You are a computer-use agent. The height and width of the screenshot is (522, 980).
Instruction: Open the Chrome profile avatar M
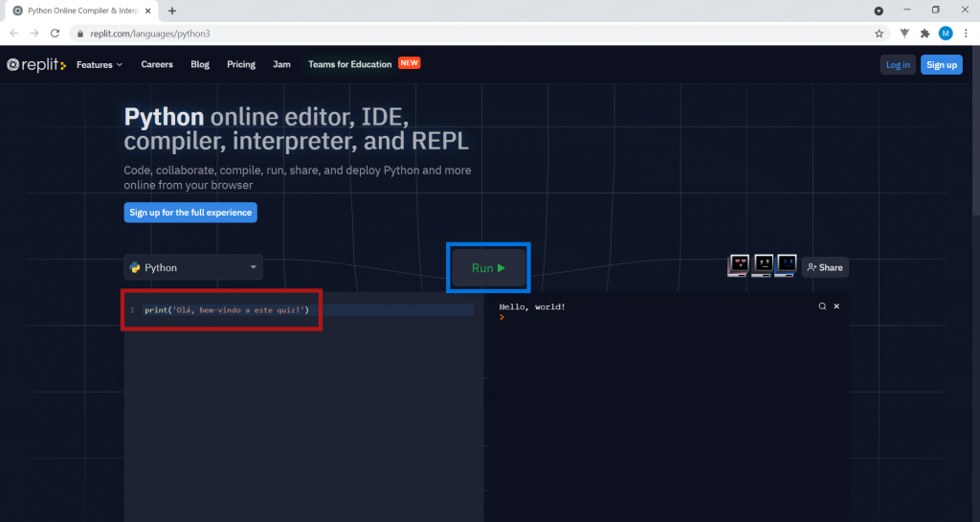point(946,34)
